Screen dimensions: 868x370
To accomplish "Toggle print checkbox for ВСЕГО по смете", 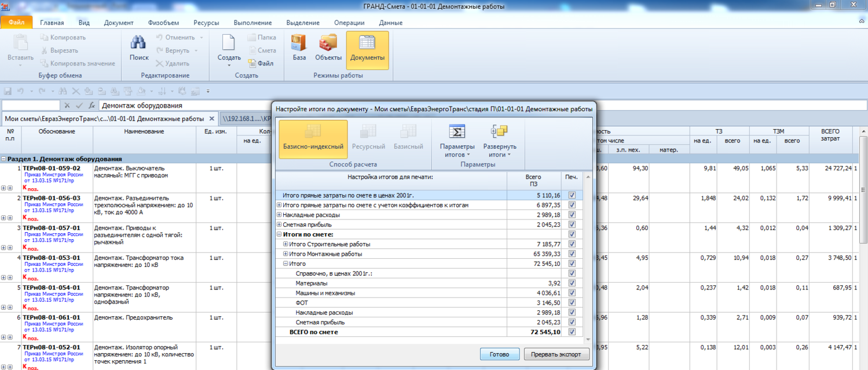I will 572,332.
